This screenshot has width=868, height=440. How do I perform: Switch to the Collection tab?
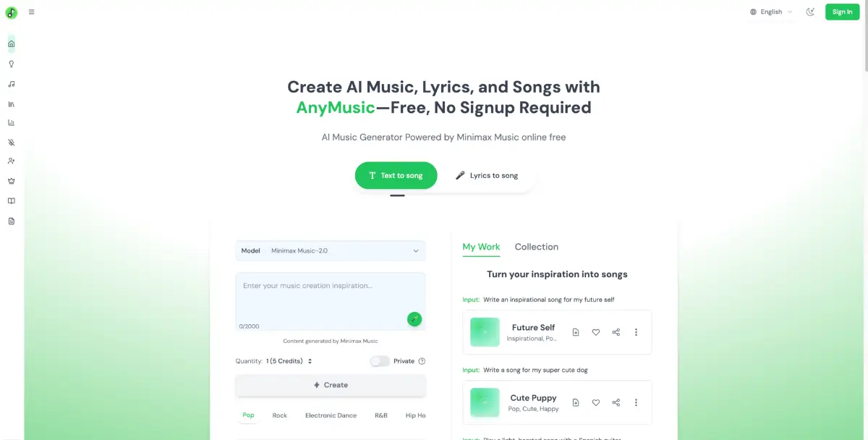point(537,247)
